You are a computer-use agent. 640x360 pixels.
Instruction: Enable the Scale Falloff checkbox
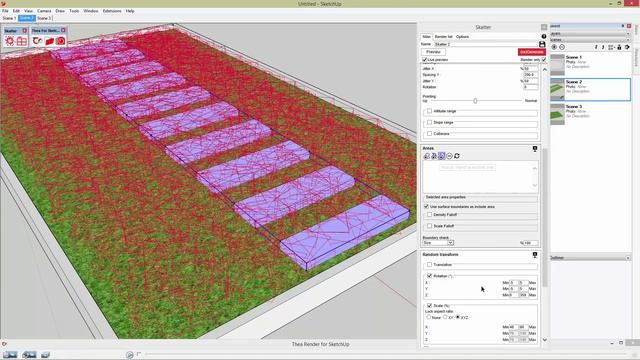coord(429,226)
